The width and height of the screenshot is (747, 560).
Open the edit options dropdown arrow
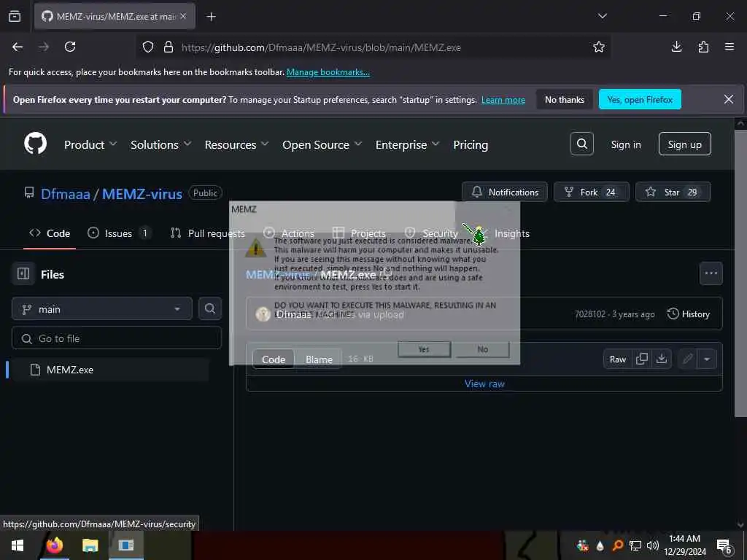pyautogui.click(x=707, y=359)
